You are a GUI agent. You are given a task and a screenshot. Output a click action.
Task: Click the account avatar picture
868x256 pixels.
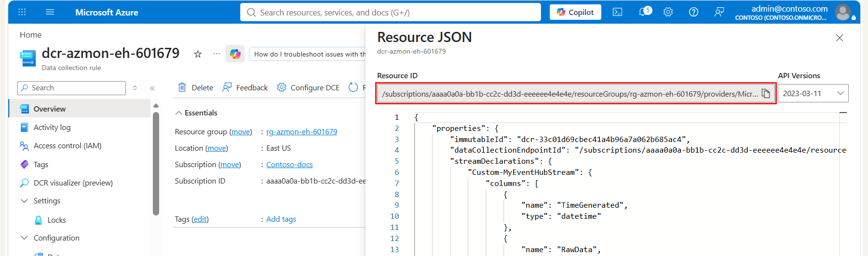[843, 12]
